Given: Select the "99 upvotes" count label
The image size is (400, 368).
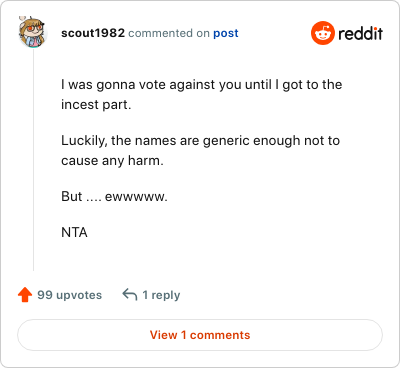Looking at the screenshot, I should pos(69,295).
